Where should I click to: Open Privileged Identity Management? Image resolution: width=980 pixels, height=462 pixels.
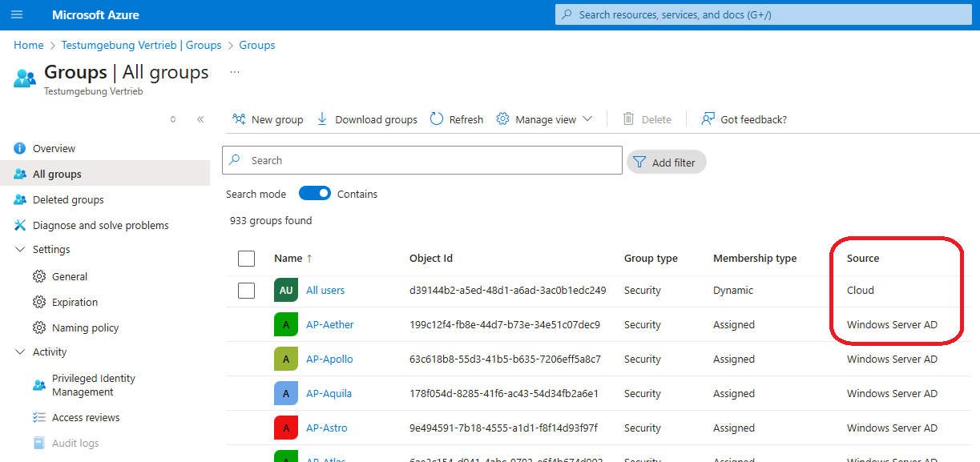click(x=91, y=384)
